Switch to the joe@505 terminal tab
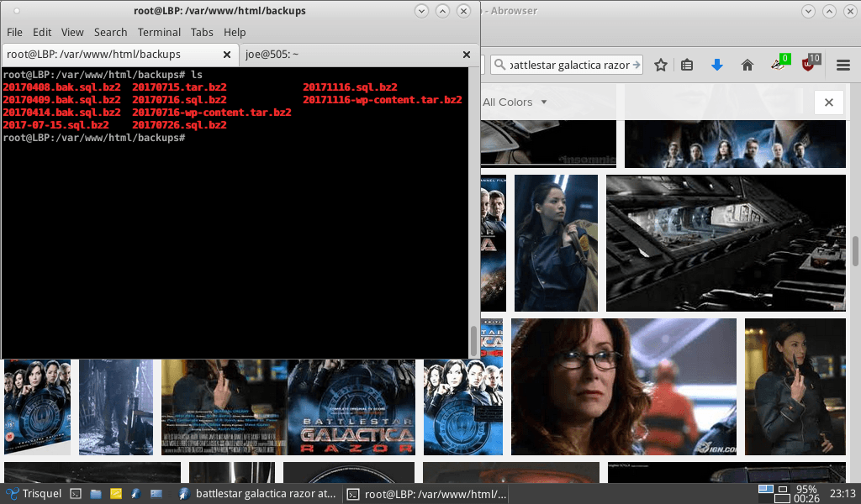The width and height of the screenshot is (861, 504). pyautogui.click(x=358, y=55)
